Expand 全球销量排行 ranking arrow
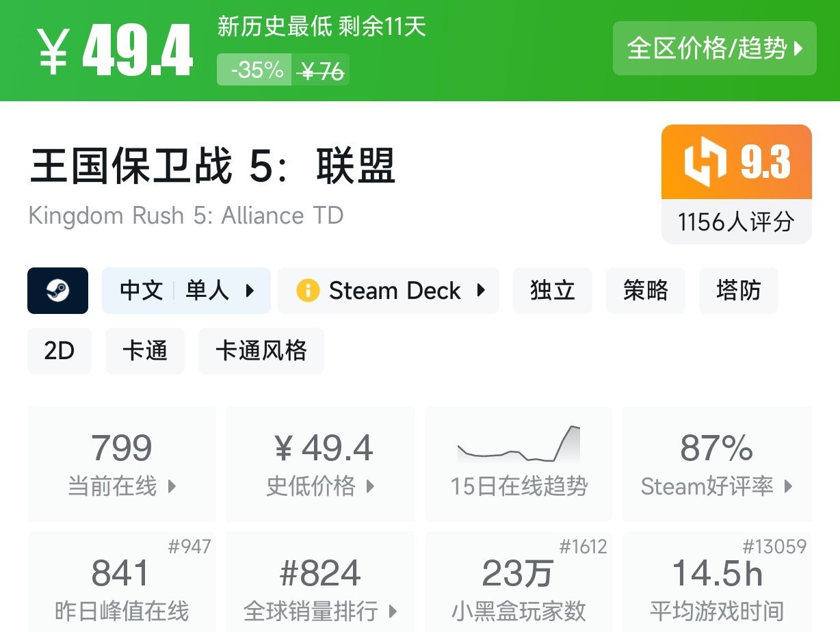 (393, 611)
